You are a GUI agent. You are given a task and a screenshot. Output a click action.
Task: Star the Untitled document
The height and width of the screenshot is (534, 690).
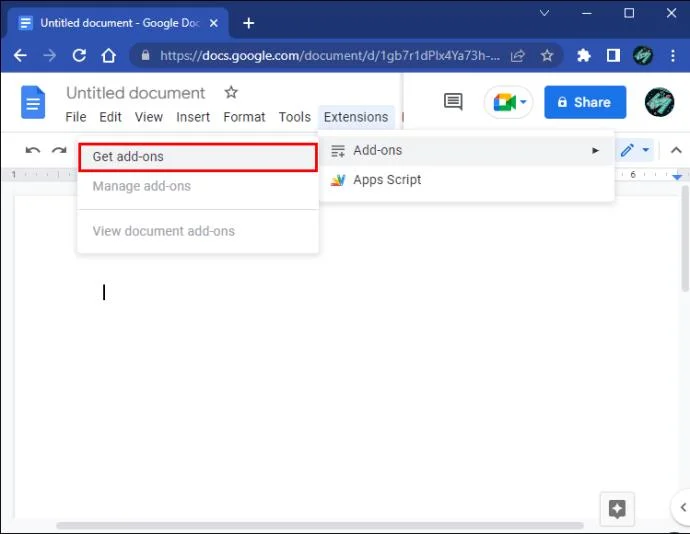231,92
